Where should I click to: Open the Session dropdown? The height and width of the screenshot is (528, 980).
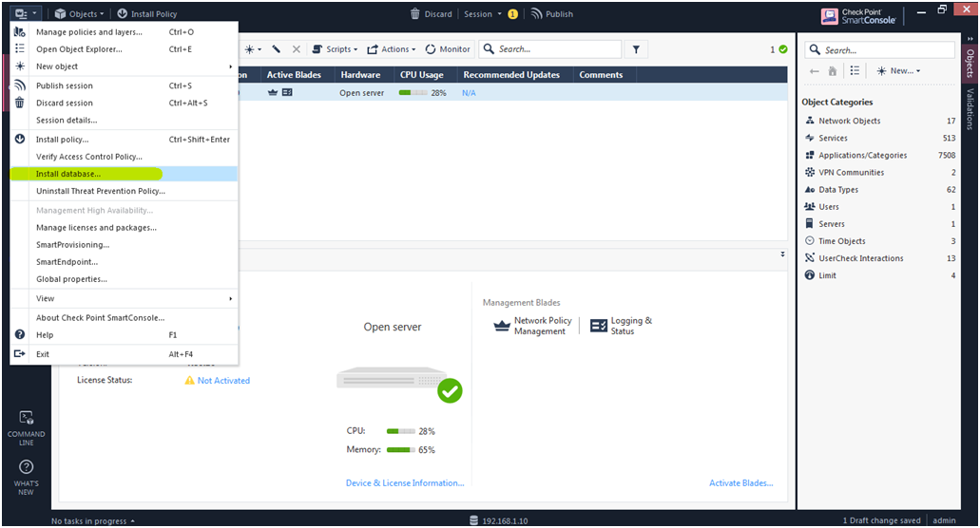483,13
